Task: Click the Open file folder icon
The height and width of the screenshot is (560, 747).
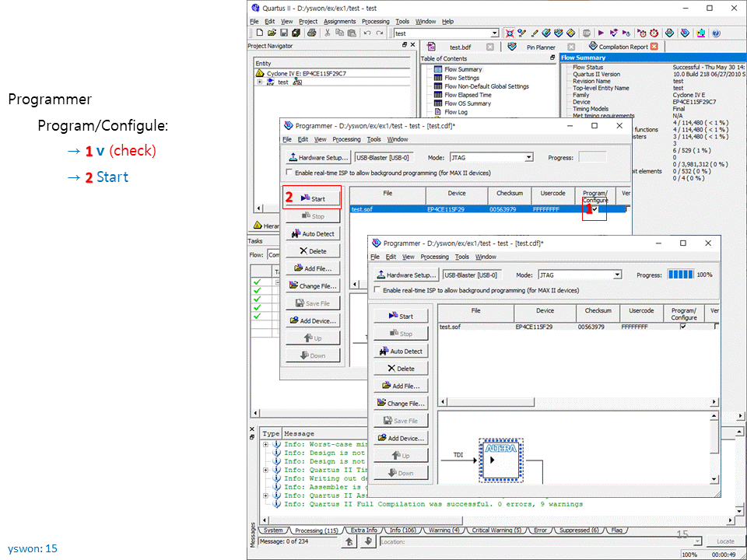Action: 272,33
